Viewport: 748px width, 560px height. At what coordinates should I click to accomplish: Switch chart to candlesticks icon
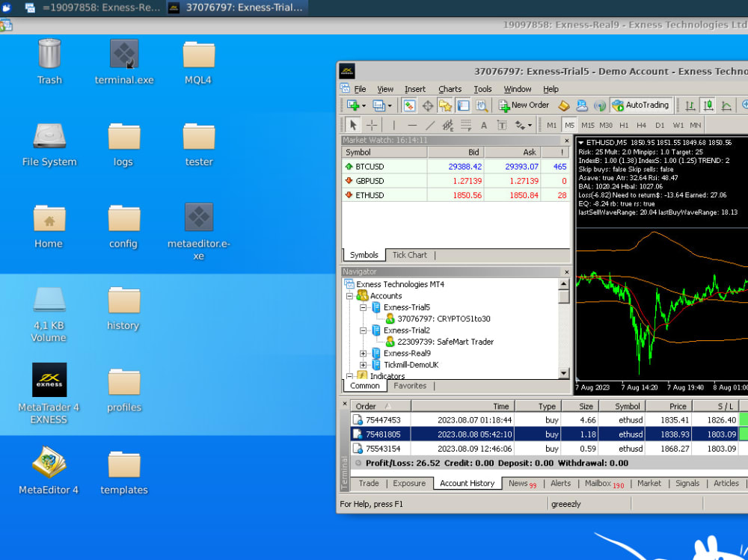coord(708,105)
